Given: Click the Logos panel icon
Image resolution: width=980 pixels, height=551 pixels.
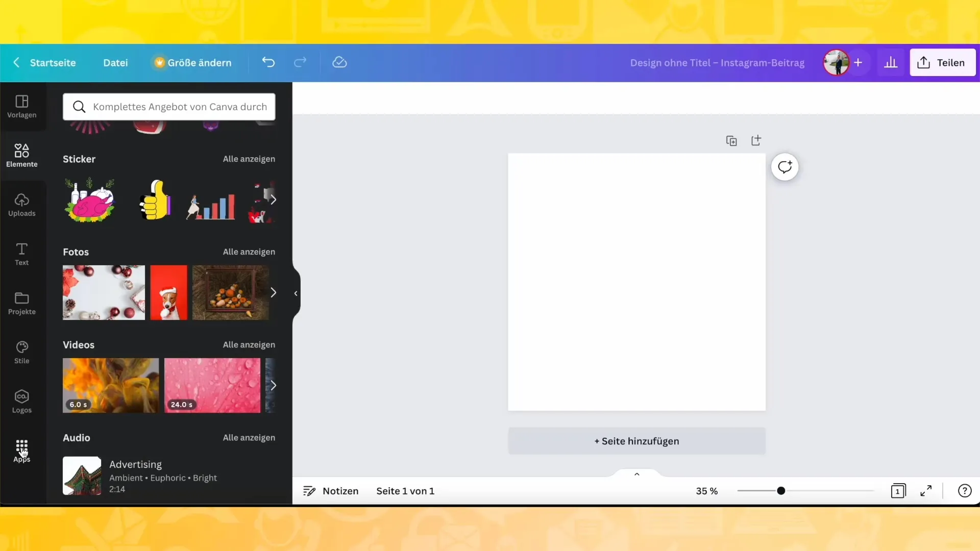Looking at the screenshot, I should coord(21,402).
